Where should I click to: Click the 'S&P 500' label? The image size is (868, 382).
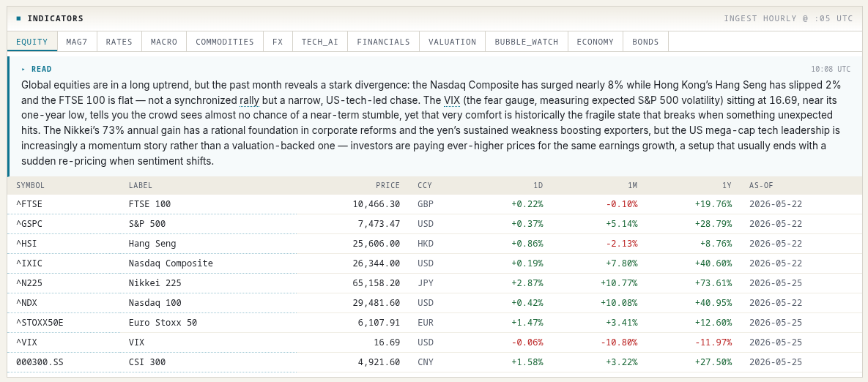146,224
